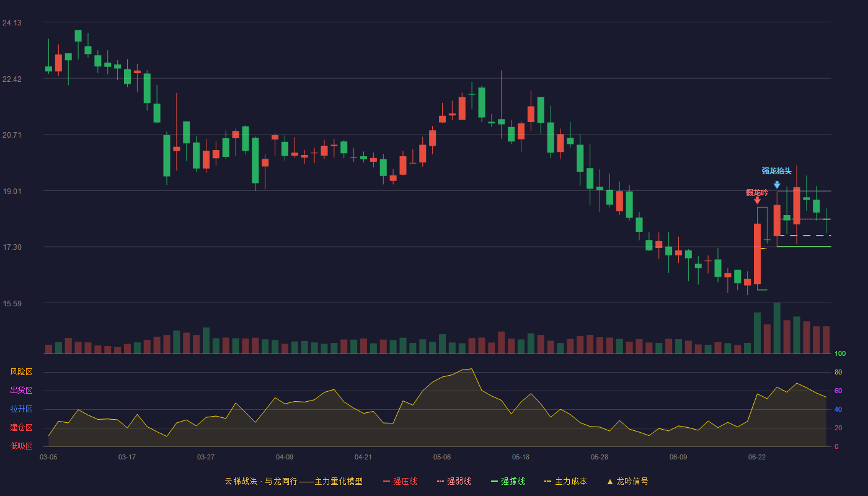The image size is (868, 496).
Task: Toggle the 云梯战法 主力量化模型 legend entry
Action: (x=293, y=481)
